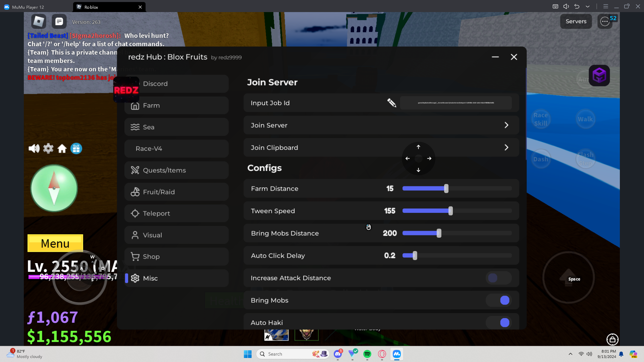Image resolution: width=644 pixels, height=362 pixels.
Task: Click the Join Clipboard row arrow
Action: (x=506, y=147)
